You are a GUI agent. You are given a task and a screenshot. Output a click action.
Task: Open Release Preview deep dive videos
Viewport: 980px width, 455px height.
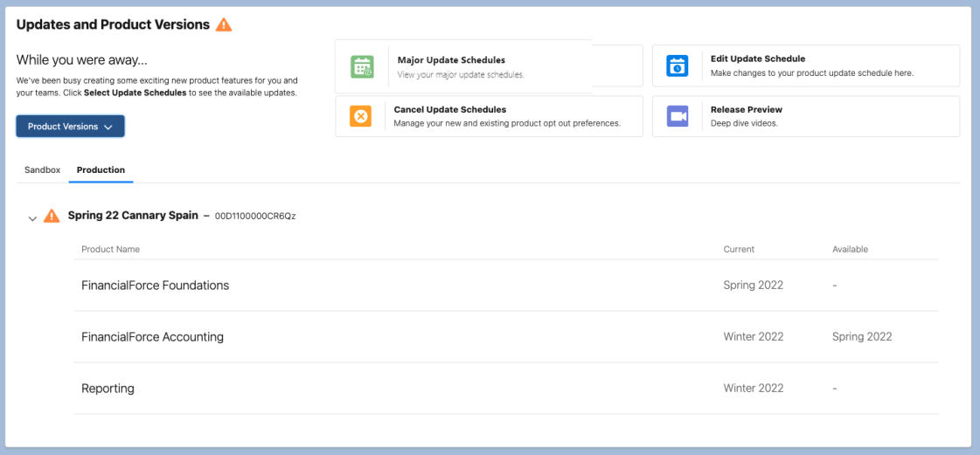coord(746,110)
